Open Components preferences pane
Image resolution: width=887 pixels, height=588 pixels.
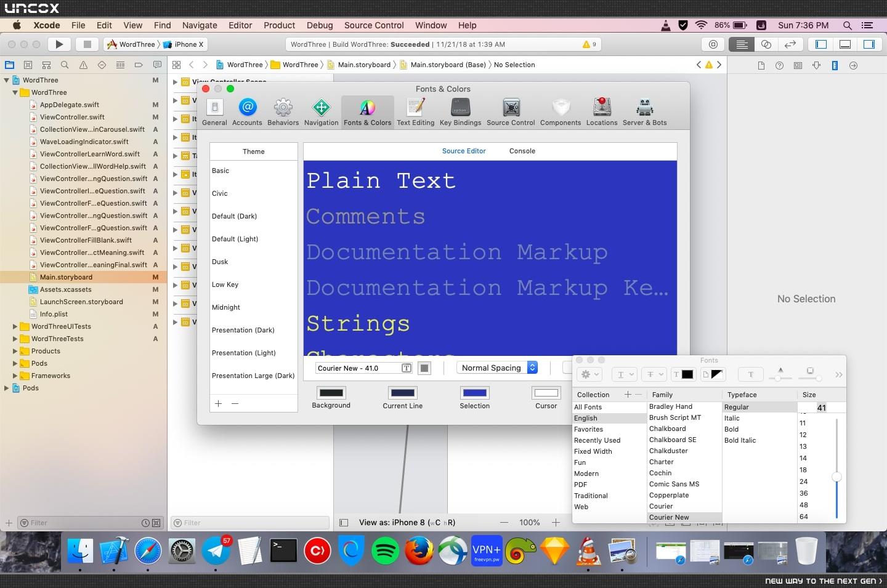(x=561, y=112)
